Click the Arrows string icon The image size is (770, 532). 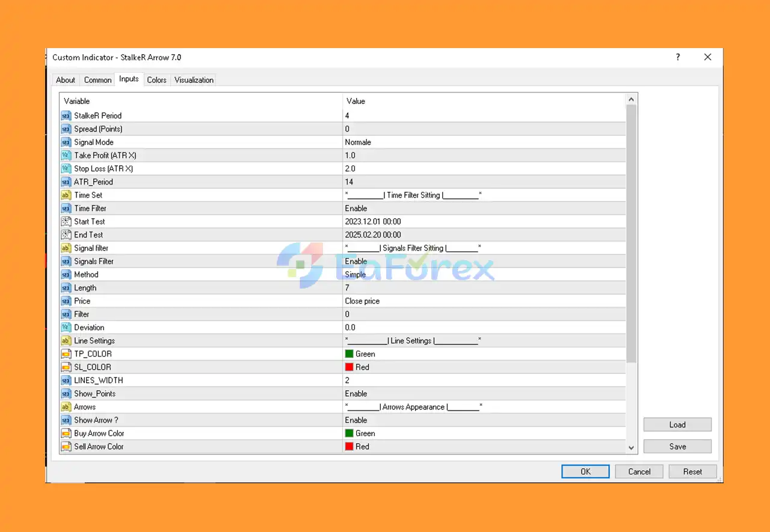point(66,406)
